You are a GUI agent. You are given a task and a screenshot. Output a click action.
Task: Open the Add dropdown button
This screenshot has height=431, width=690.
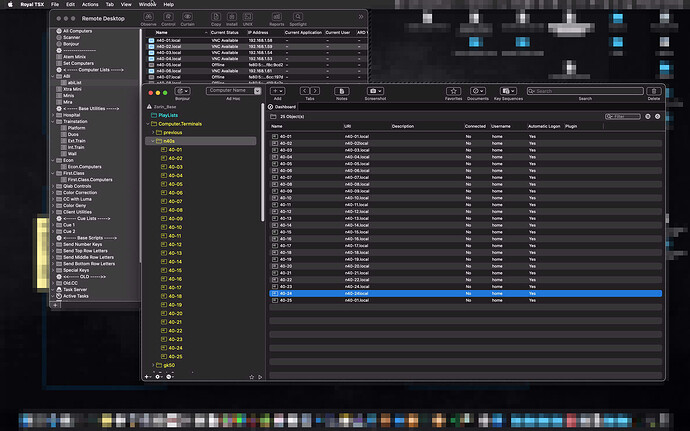[x=277, y=92]
